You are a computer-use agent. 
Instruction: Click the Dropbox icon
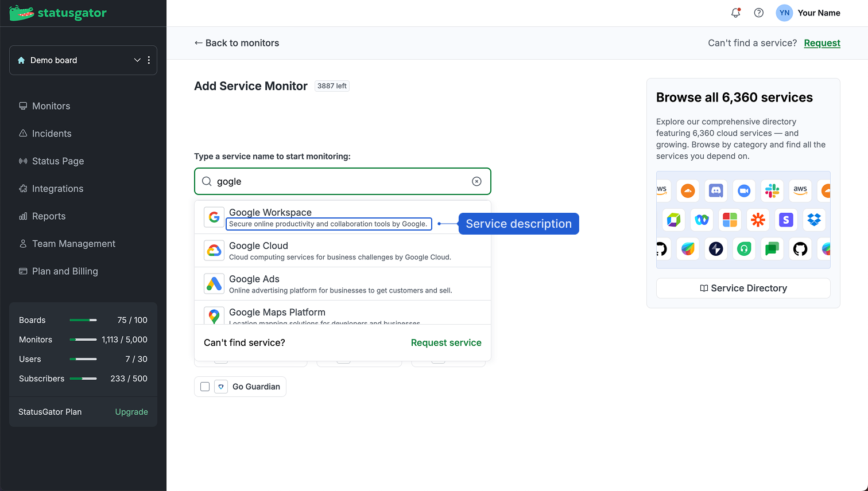click(x=814, y=219)
